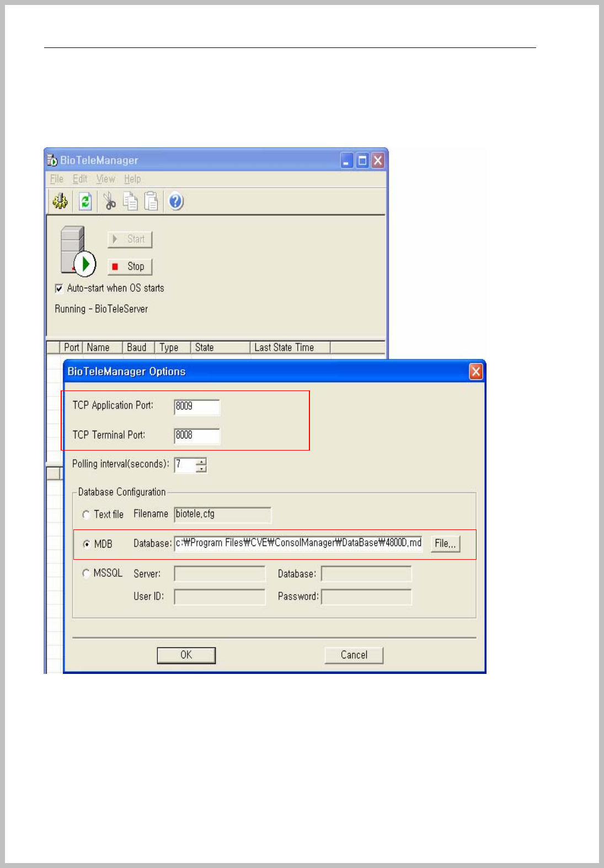The image size is (604, 868).
Task: Minimize the BioTeleManager window
Action: [347, 160]
